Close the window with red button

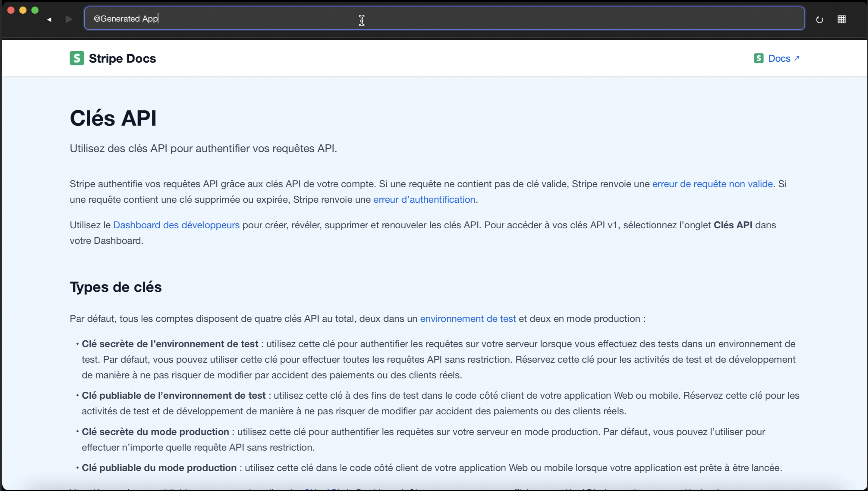pyautogui.click(x=11, y=10)
